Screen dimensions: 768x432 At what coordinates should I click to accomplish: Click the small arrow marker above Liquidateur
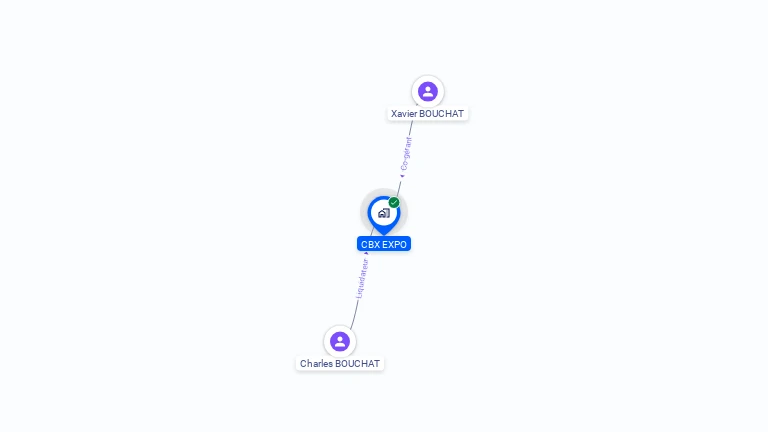tap(366, 254)
